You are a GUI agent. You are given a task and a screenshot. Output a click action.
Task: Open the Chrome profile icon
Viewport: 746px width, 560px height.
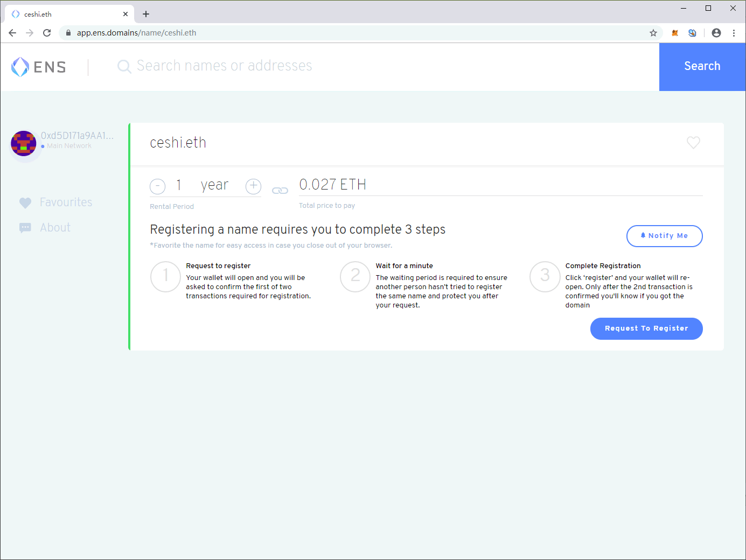pos(716,33)
